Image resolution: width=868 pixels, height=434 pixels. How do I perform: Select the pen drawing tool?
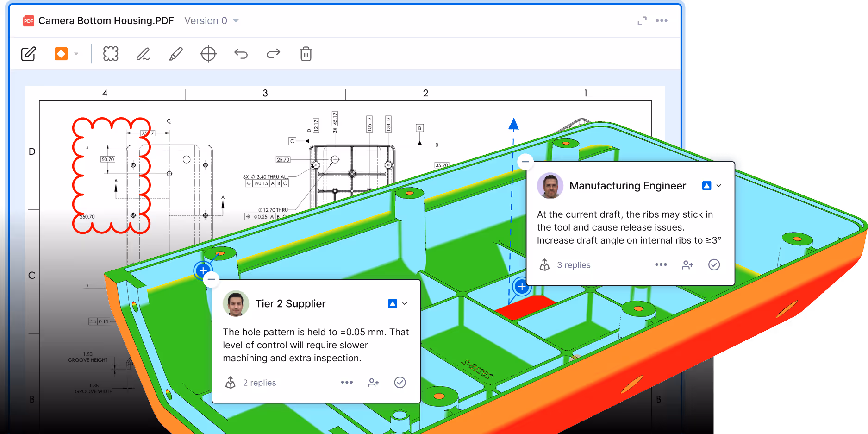tap(143, 54)
